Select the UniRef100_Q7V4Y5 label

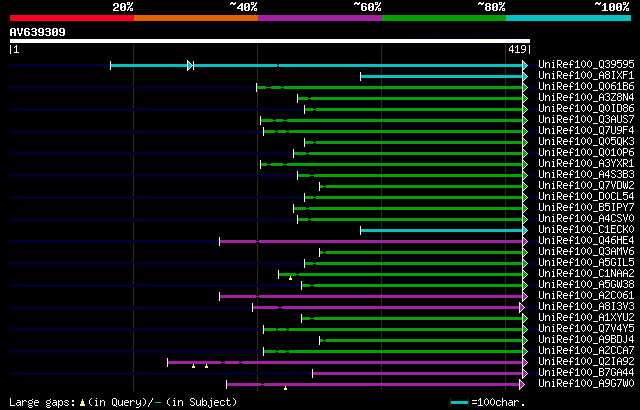[586, 329]
